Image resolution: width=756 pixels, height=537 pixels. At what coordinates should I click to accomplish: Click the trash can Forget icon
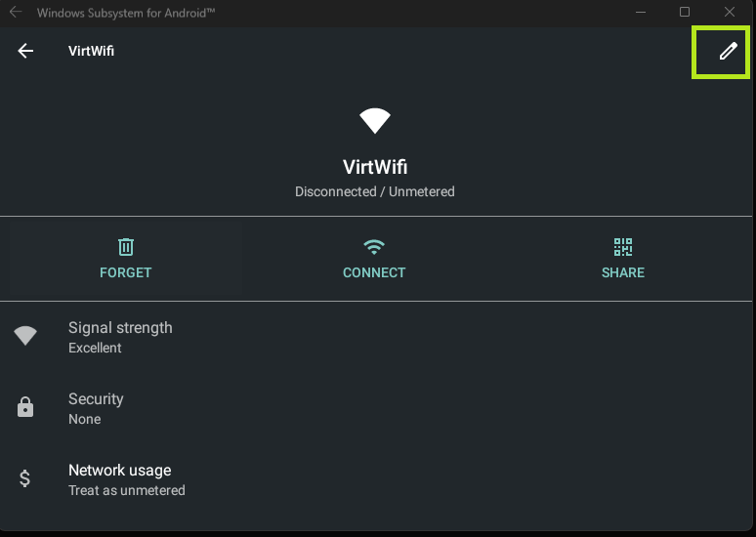[126, 246]
